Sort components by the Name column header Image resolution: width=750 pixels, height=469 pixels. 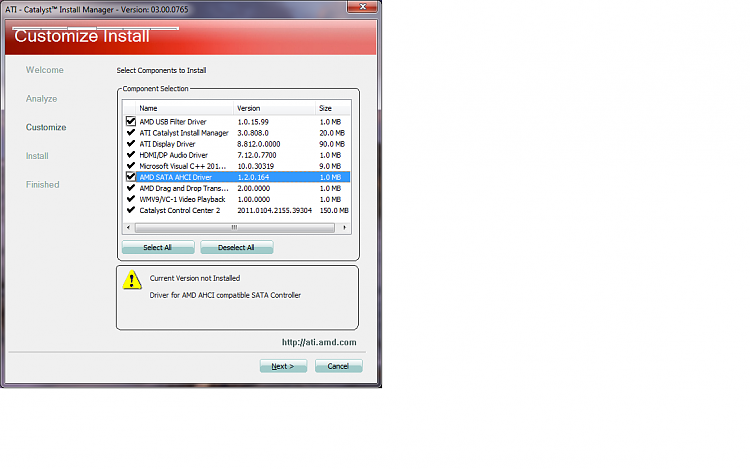pyautogui.click(x=185, y=109)
